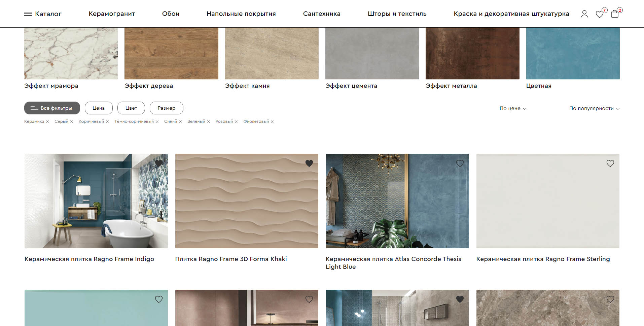Open Ragno Frame Indigo bathroom photo

(x=96, y=201)
